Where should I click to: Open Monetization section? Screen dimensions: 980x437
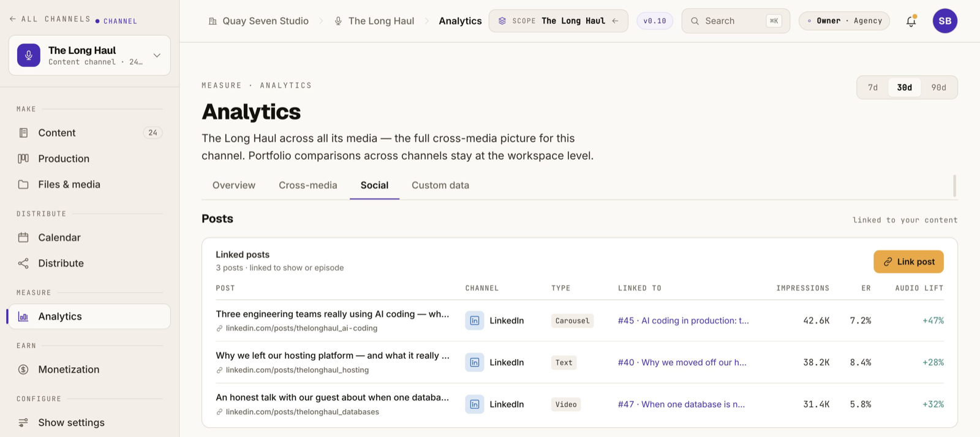(89, 370)
